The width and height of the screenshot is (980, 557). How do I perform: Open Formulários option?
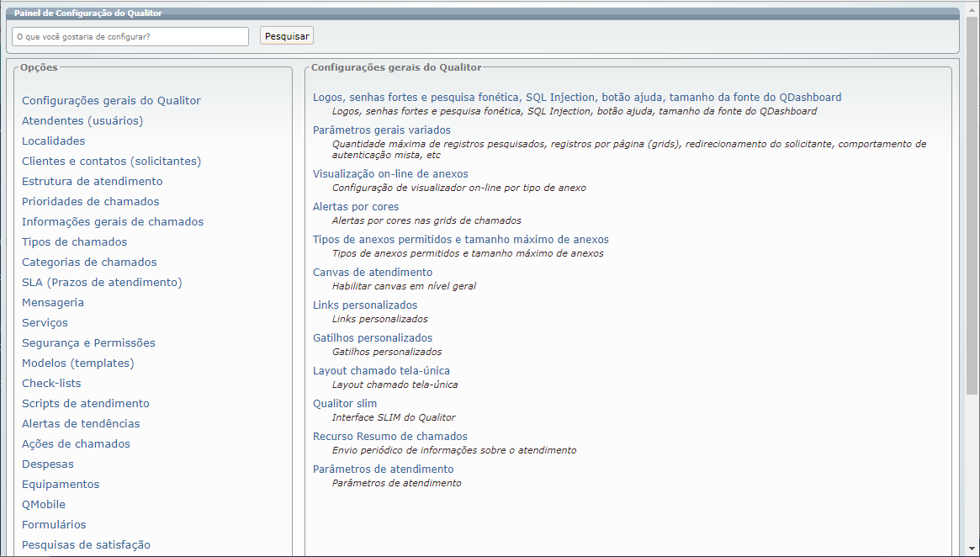point(54,524)
